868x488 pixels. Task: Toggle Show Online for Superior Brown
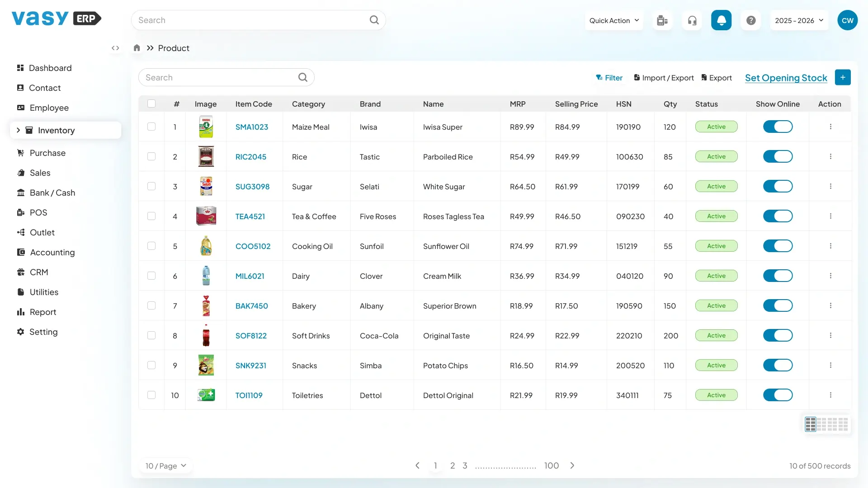(x=778, y=305)
